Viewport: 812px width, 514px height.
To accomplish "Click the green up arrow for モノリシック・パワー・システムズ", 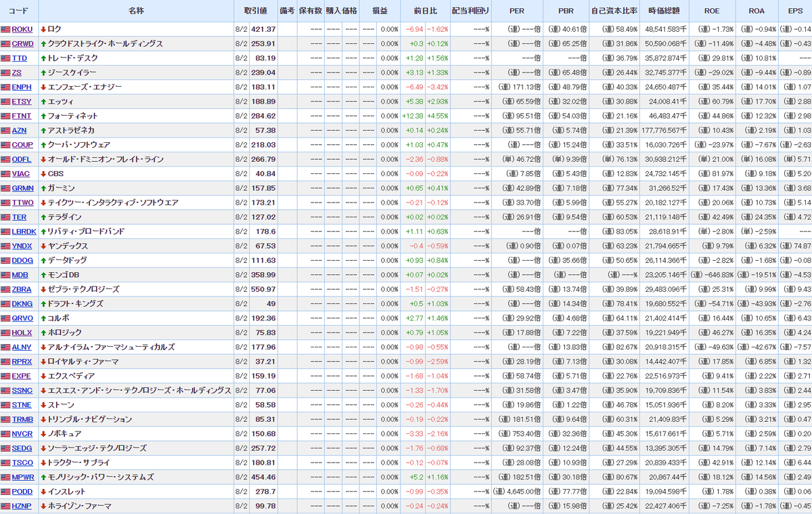I will (x=43, y=477).
